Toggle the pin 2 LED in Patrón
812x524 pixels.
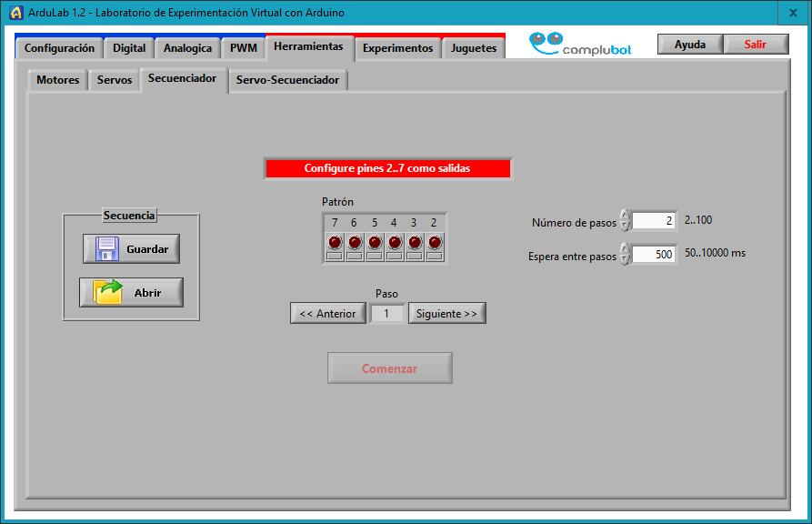[x=435, y=242]
